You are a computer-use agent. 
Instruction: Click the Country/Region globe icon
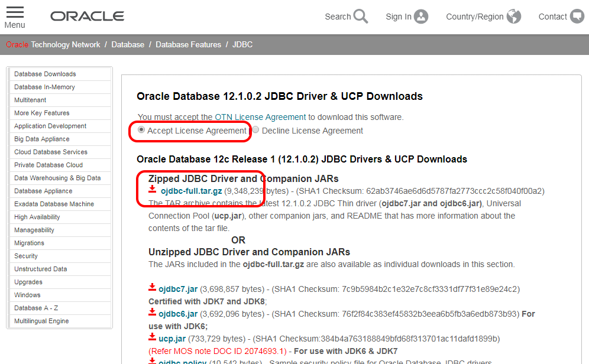click(x=513, y=17)
